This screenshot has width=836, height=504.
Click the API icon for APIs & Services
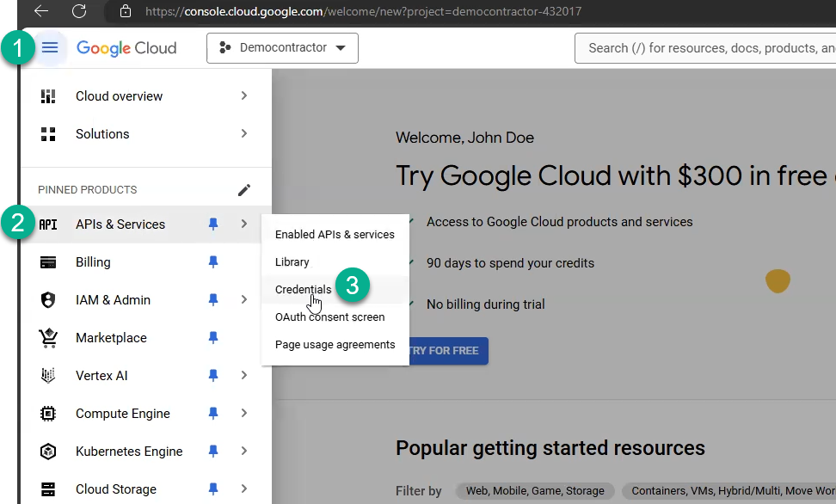point(48,224)
